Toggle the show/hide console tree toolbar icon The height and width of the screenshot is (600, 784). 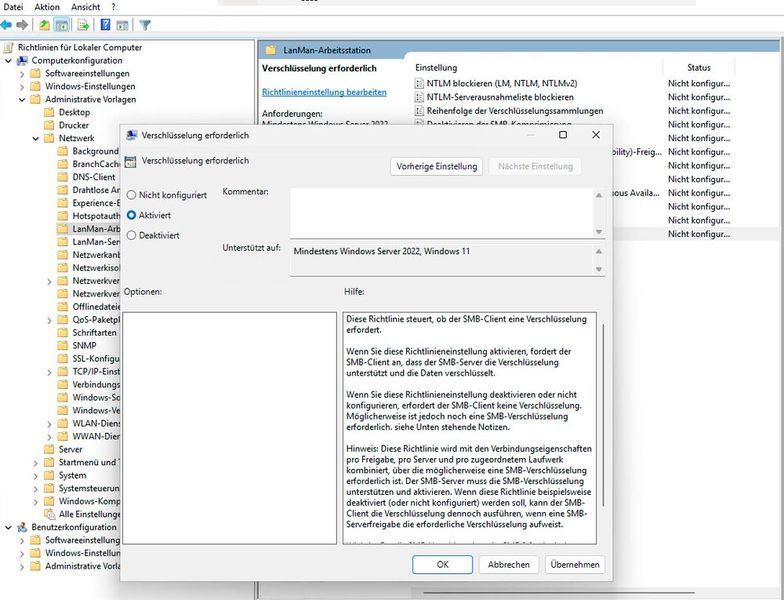[62, 24]
